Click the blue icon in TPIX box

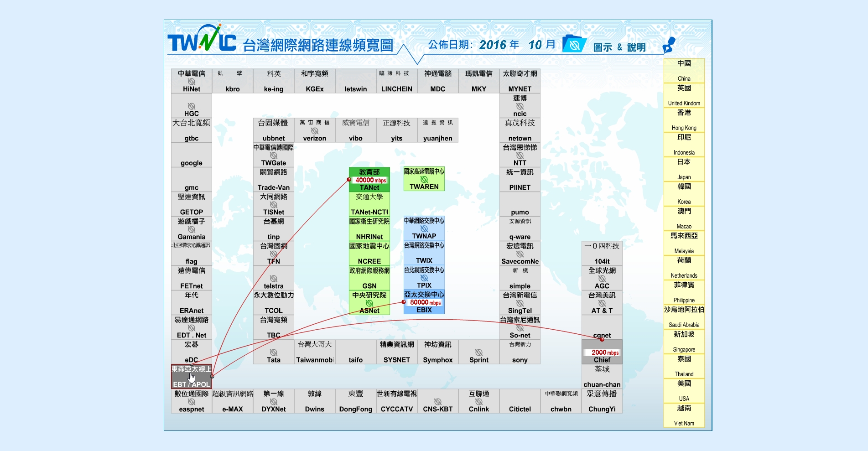(x=424, y=278)
